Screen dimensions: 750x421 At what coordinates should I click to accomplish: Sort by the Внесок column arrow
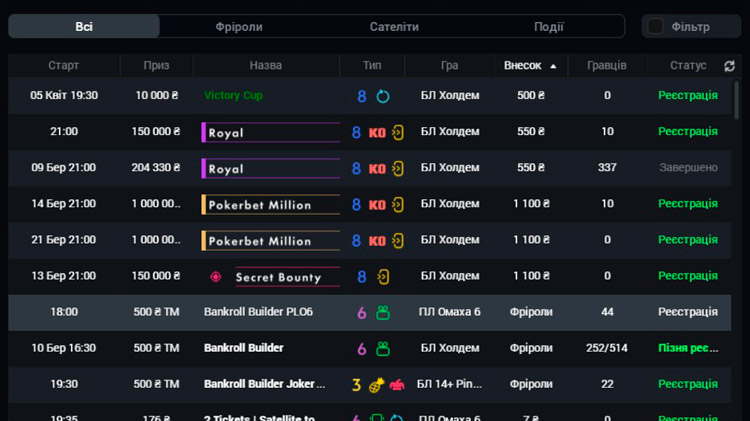click(x=553, y=66)
